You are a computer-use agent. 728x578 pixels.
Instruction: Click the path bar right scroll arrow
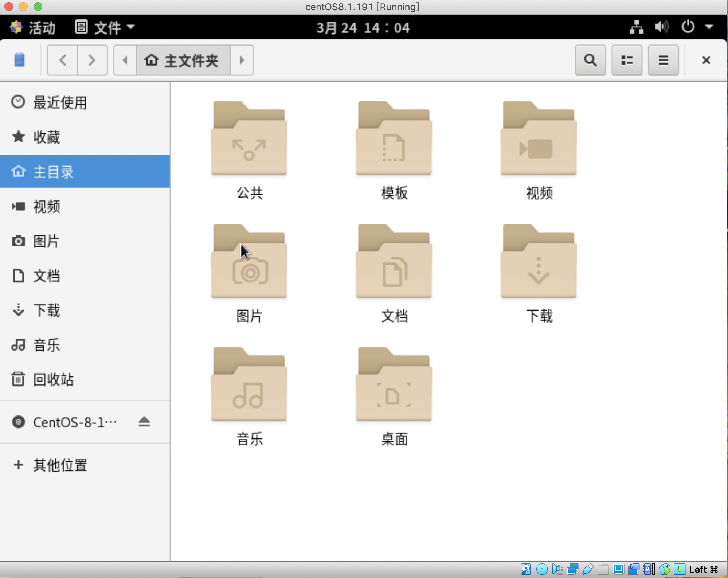pyautogui.click(x=242, y=60)
